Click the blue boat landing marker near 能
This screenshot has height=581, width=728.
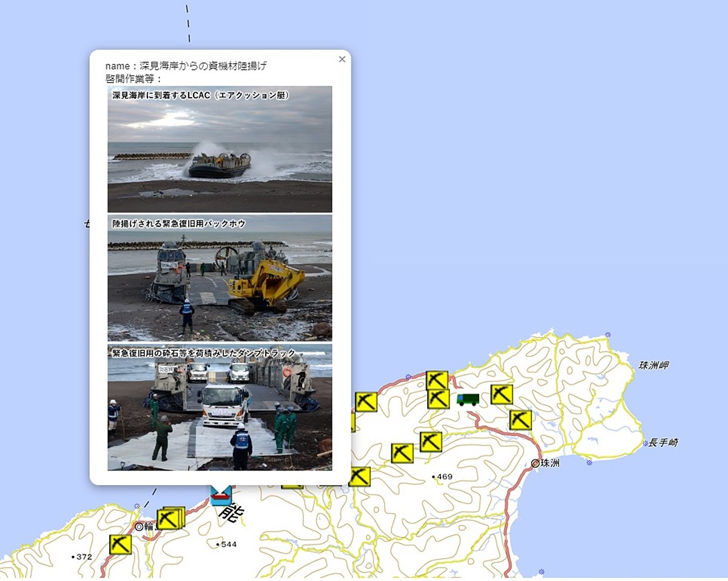tap(221, 495)
